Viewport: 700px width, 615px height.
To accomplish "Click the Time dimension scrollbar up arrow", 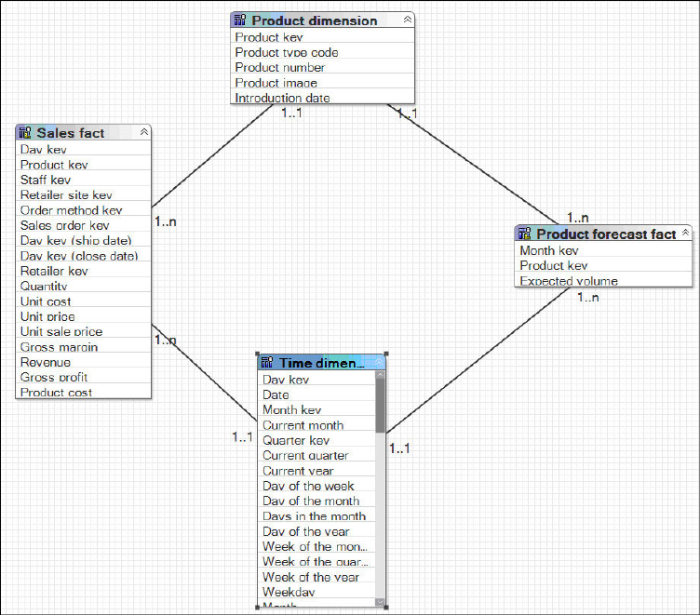I will [x=381, y=375].
